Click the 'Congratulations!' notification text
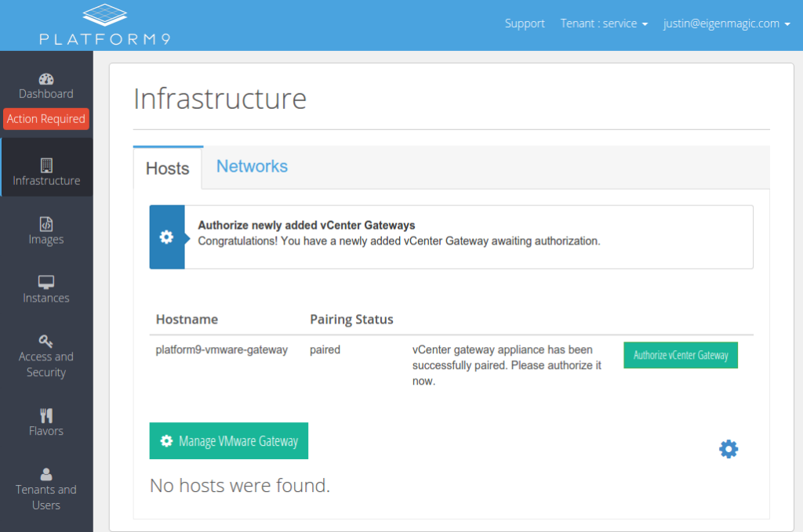The width and height of the screenshot is (803, 532). click(399, 241)
